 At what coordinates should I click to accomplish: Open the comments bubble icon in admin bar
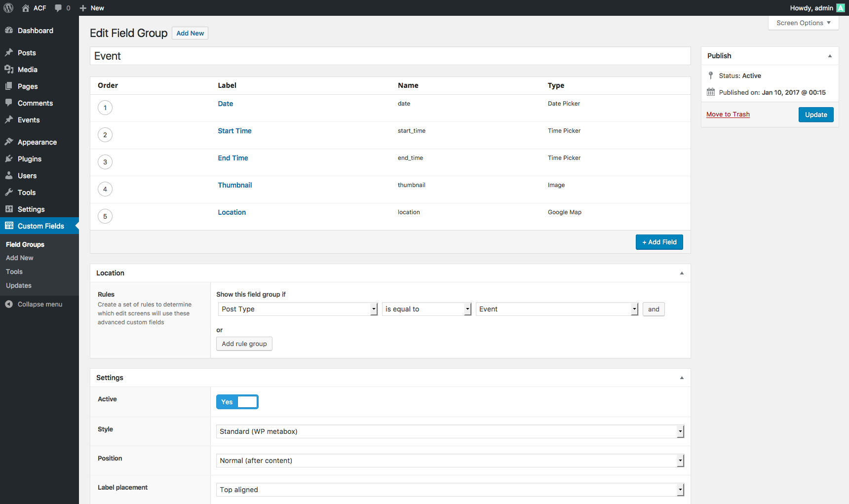[x=58, y=8]
